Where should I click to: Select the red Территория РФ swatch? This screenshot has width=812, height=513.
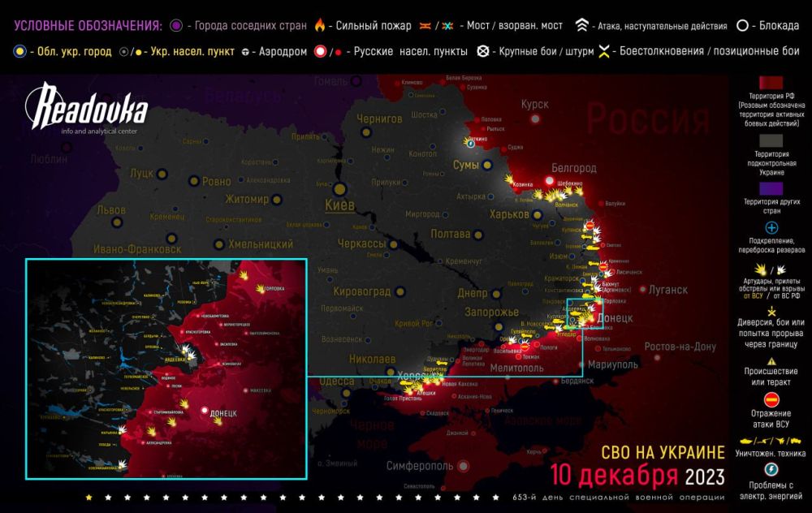(x=771, y=83)
